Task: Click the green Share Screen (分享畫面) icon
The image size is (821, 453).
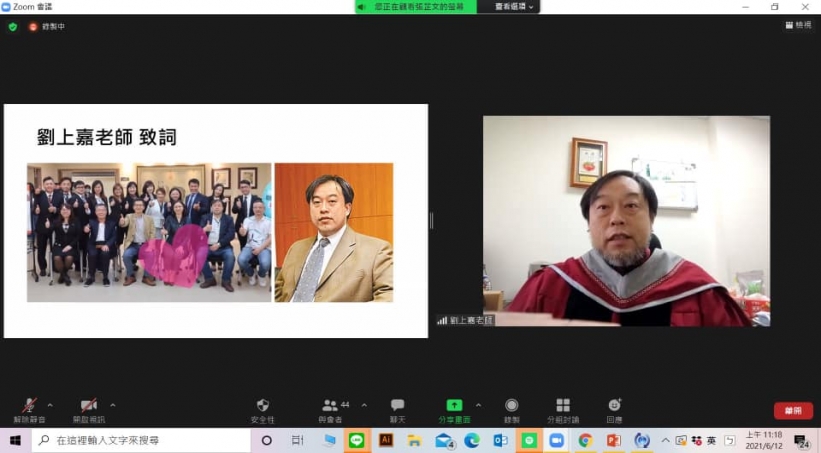Action: pos(454,405)
